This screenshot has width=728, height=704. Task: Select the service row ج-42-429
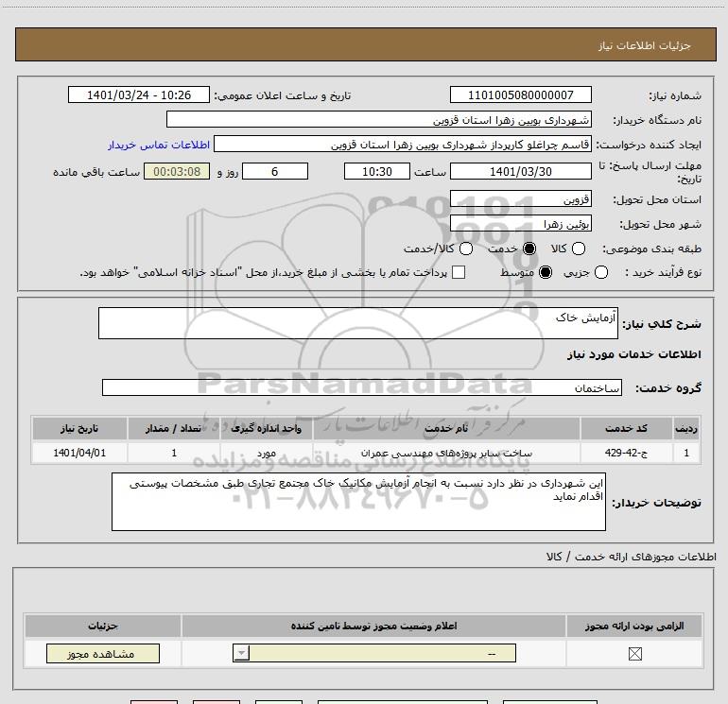coord(365,453)
